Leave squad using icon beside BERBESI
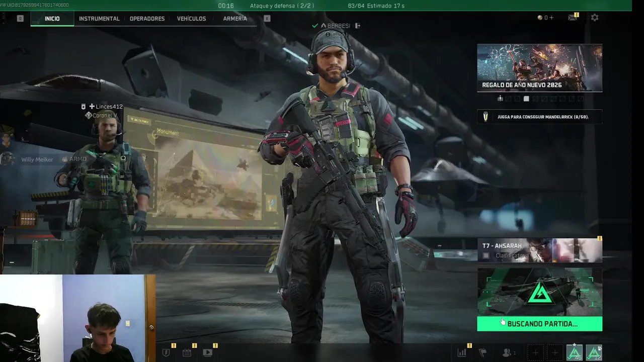644x362 pixels. (357, 26)
